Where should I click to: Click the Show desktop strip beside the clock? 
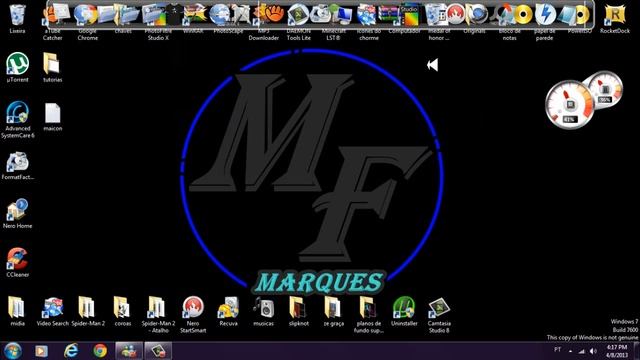coord(637,351)
